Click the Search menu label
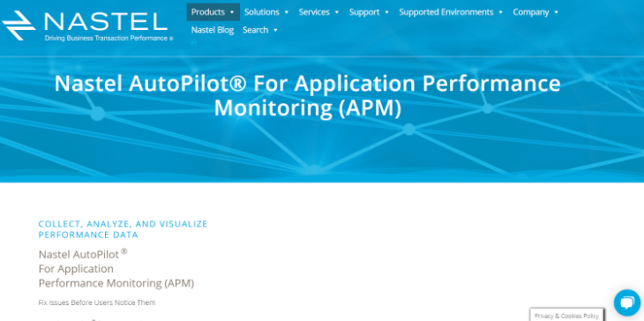644x321 pixels. [255, 30]
